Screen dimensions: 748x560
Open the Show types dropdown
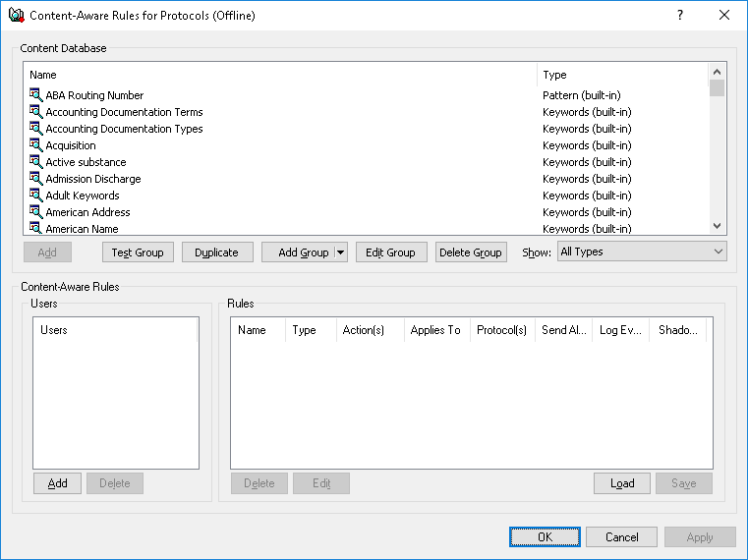point(641,252)
